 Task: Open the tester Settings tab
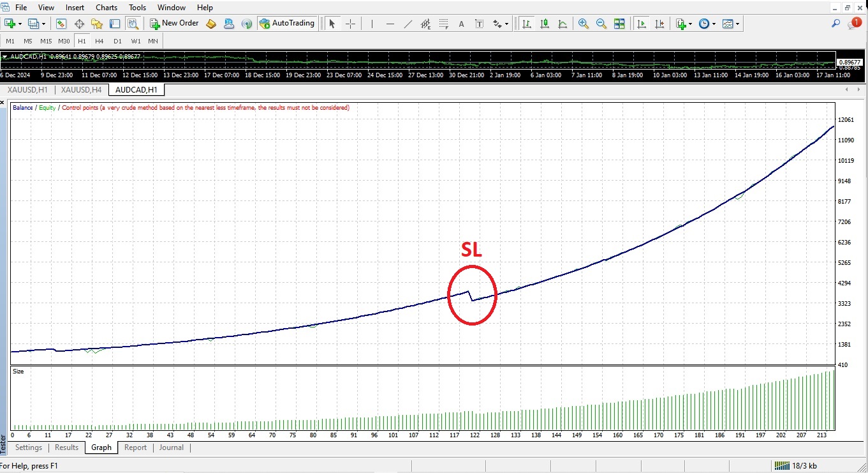(x=29, y=447)
